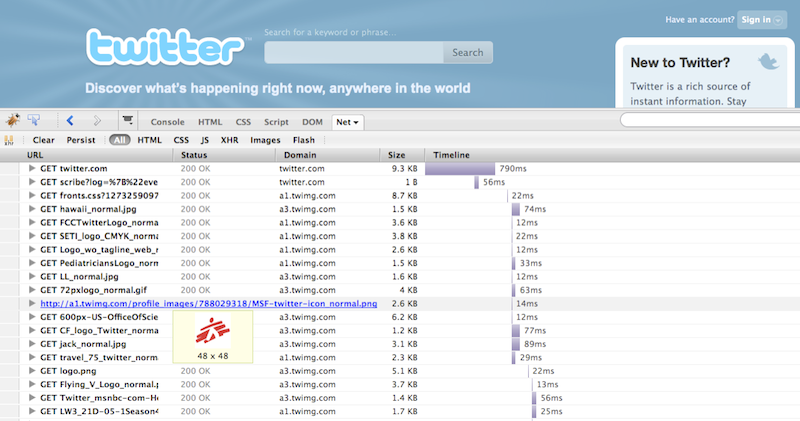This screenshot has height=421, width=800.
Task: Select the GET PediatriciansLogo_norm row
Action: tap(400, 263)
